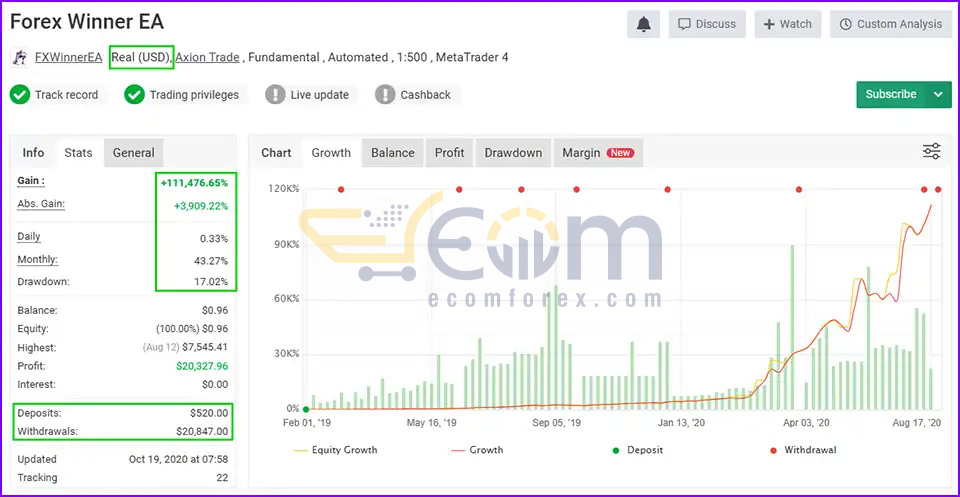Screen dimensions: 960x497
Task: Click abs gain value +3,909.22%
Action: click(201, 206)
